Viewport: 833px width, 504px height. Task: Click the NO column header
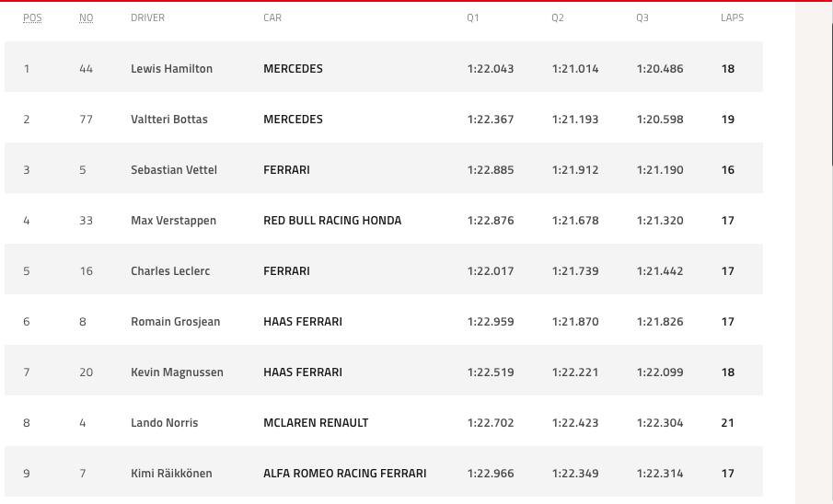coord(87,17)
